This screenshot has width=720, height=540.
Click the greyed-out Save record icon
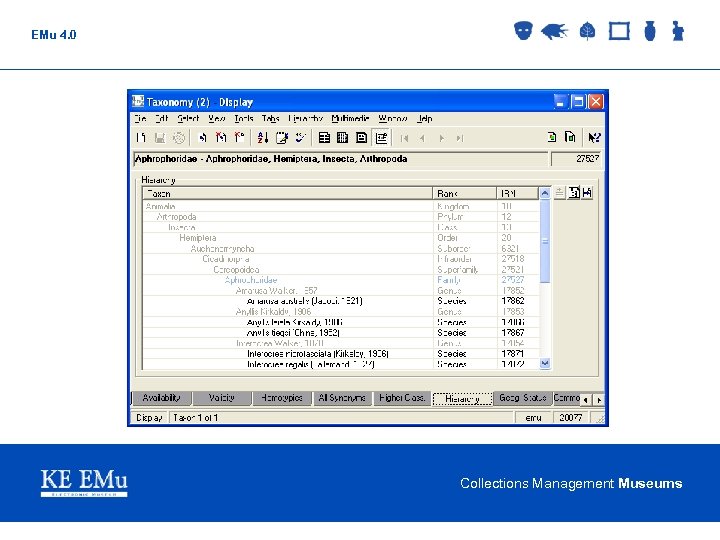point(160,138)
